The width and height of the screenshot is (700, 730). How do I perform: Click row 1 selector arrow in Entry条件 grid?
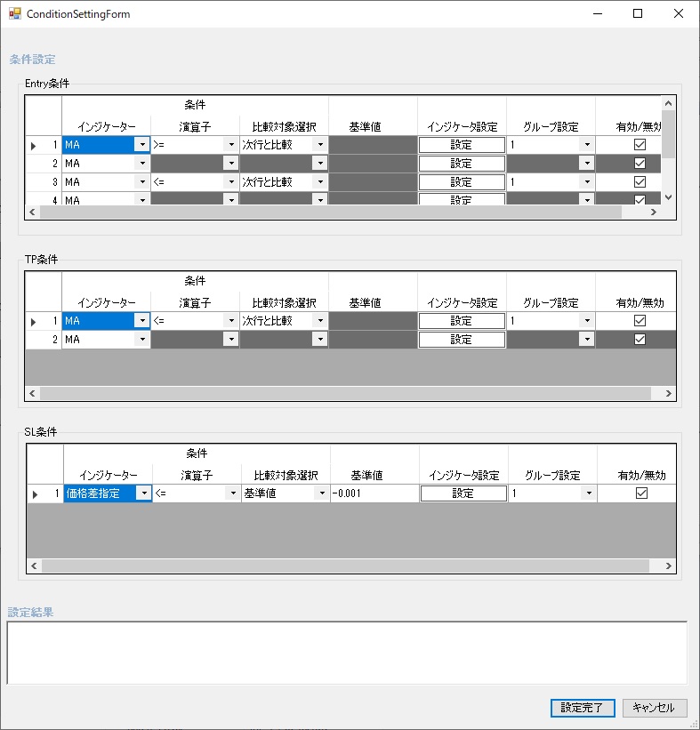pos(34,145)
